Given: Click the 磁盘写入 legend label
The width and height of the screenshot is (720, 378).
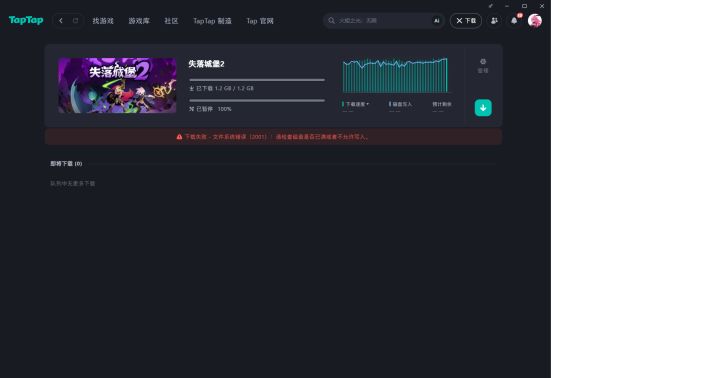Looking at the screenshot, I should [400, 104].
